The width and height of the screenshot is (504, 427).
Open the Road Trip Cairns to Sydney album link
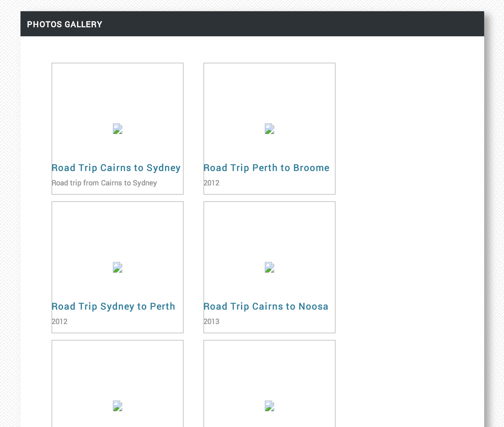click(116, 168)
